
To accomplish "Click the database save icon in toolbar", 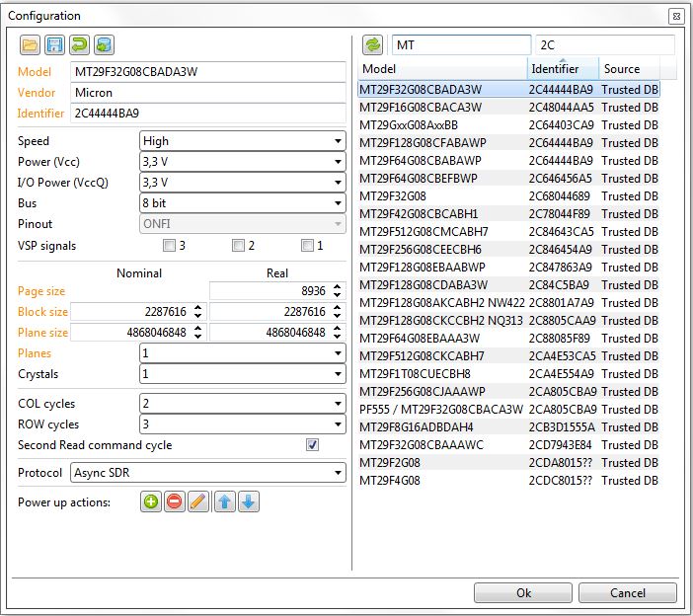I will click(x=104, y=45).
